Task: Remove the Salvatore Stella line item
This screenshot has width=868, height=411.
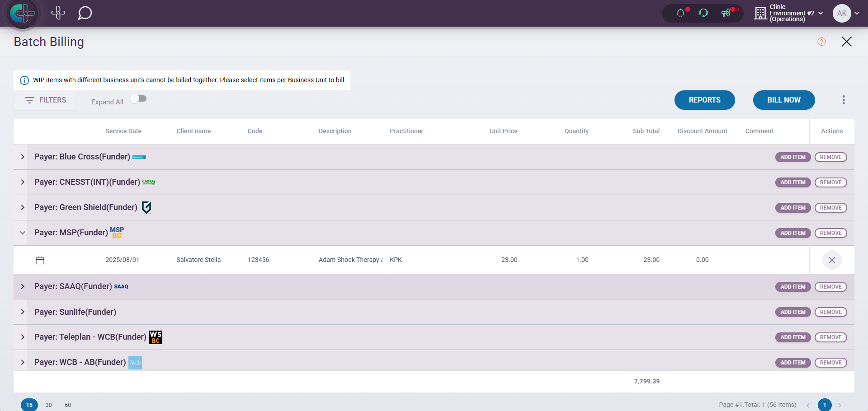Action: tap(831, 260)
